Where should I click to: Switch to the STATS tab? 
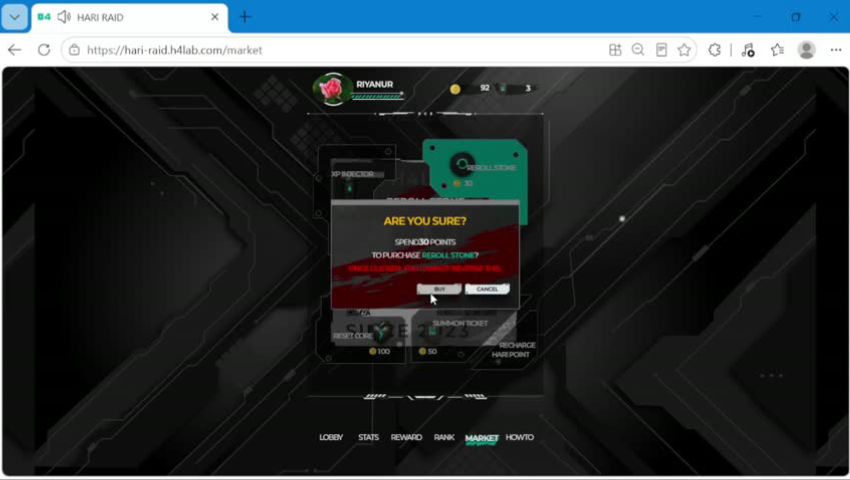pos(369,437)
